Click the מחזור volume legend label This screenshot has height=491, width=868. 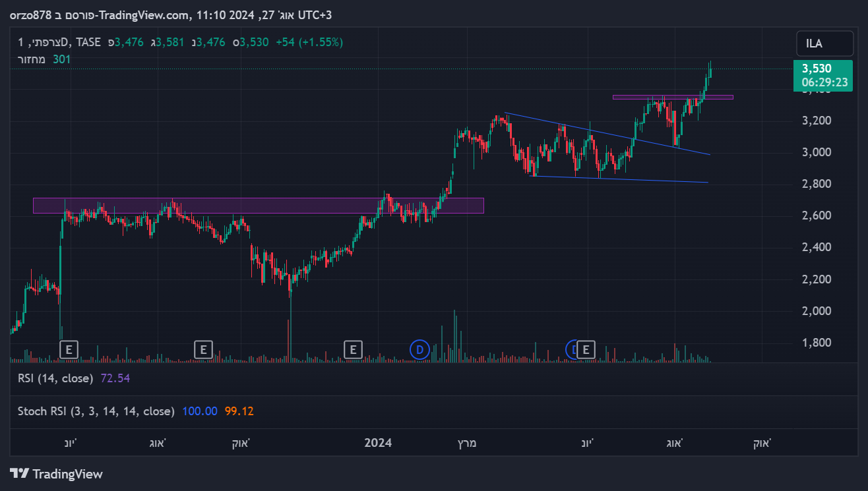pos(31,59)
